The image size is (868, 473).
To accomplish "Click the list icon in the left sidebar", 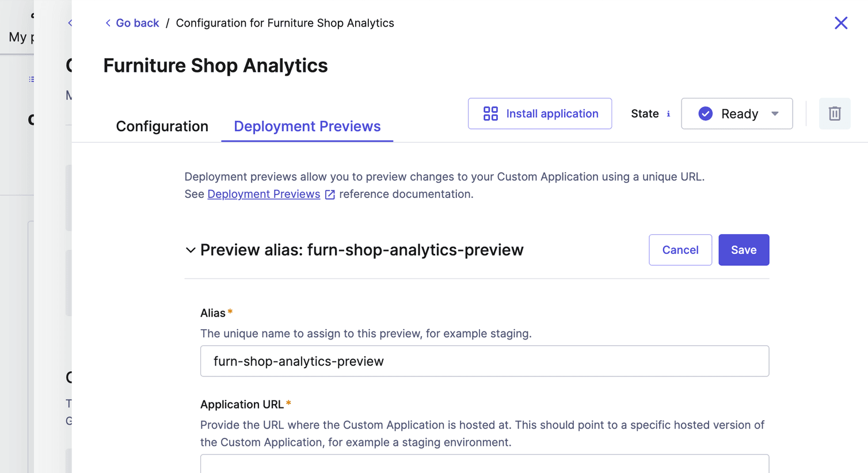I will coord(32,79).
